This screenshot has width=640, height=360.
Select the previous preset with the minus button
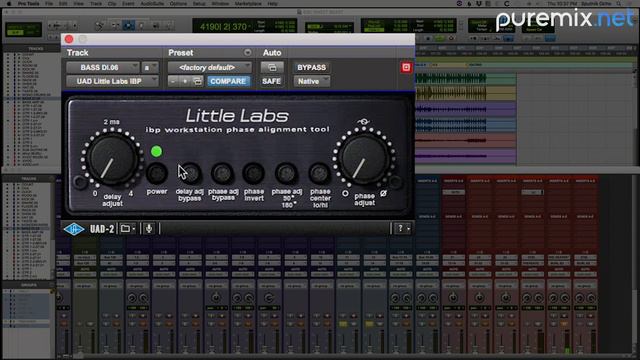173,81
